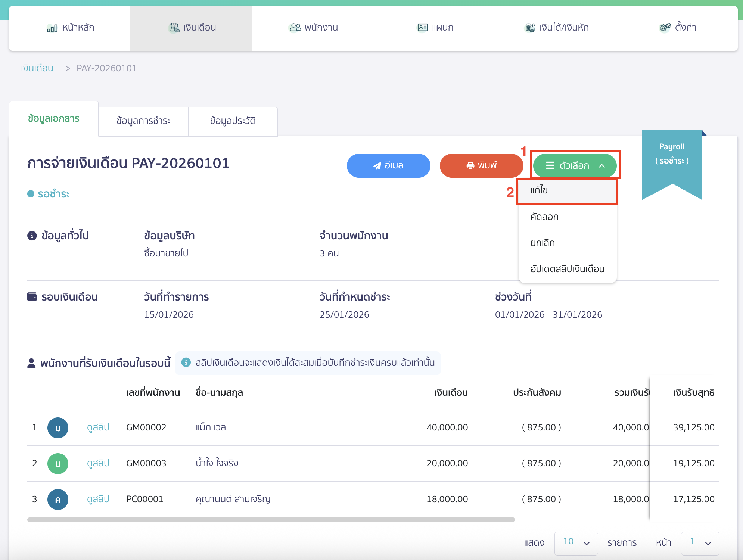This screenshot has height=560, width=743.
Task: Open settings gears icon
Action: pos(665,28)
